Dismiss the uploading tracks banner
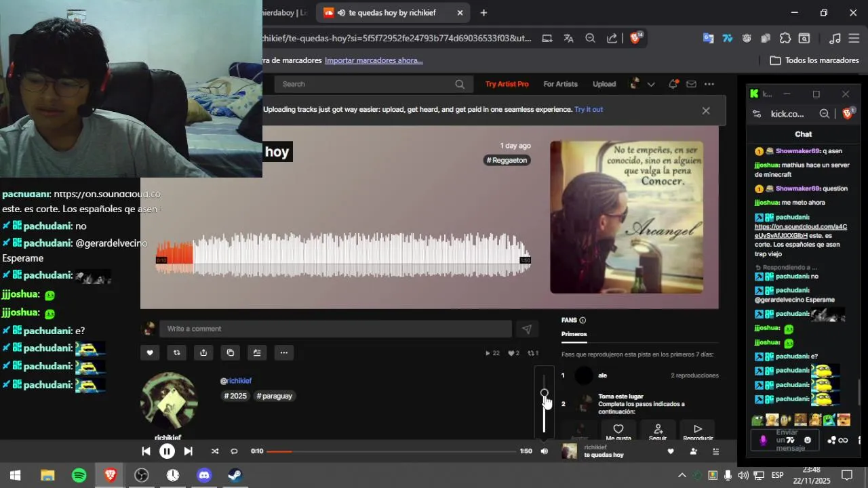Viewport: 868px width, 488px height. [706, 110]
